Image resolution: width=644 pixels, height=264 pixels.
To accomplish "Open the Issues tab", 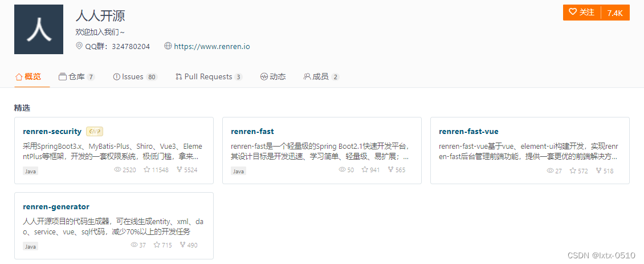I will 135,76.
